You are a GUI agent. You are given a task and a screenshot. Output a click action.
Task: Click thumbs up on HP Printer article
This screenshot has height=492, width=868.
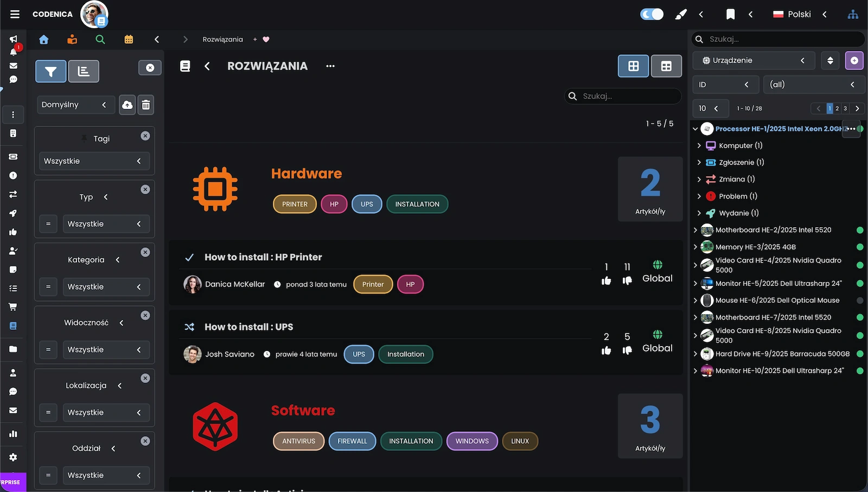pos(606,280)
